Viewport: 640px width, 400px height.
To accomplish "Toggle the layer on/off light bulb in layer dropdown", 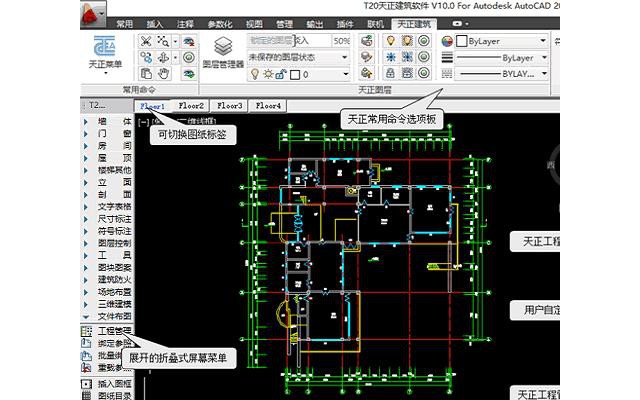I will coord(255,74).
